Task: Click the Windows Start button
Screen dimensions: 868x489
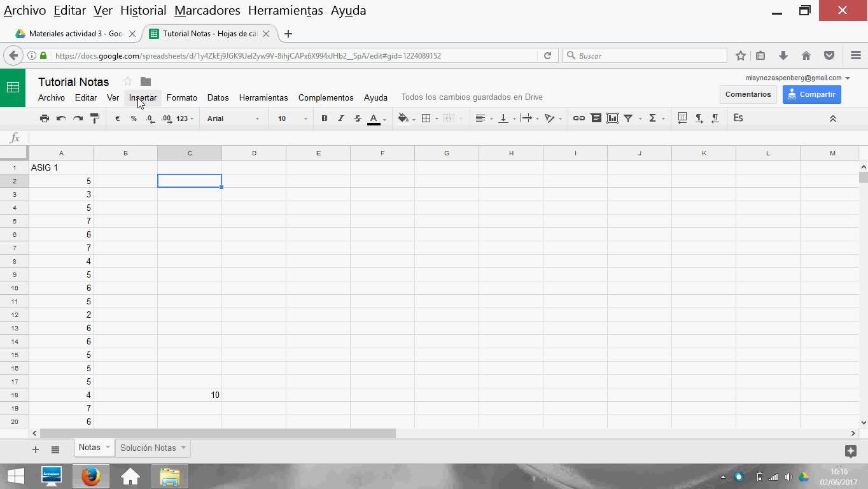Action: (16, 476)
